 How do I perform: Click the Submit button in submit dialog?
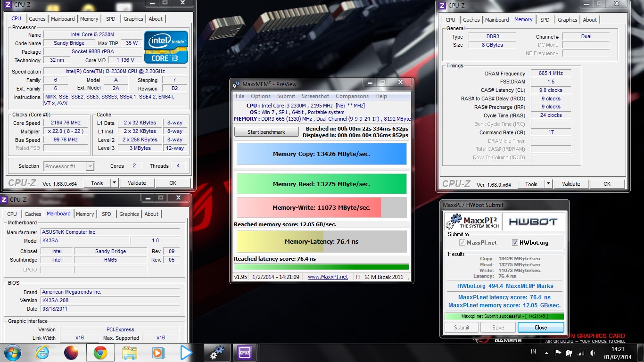[x=462, y=328]
